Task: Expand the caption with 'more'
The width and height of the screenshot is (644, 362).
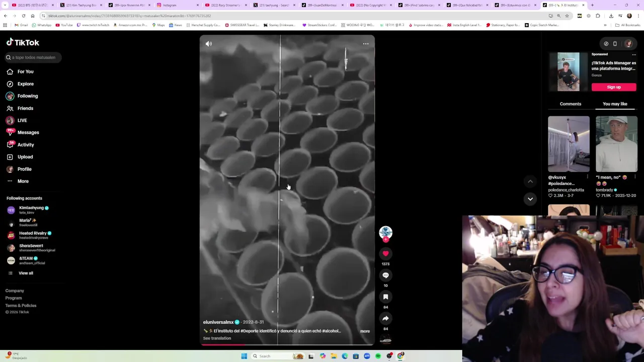Action: pyautogui.click(x=365, y=331)
